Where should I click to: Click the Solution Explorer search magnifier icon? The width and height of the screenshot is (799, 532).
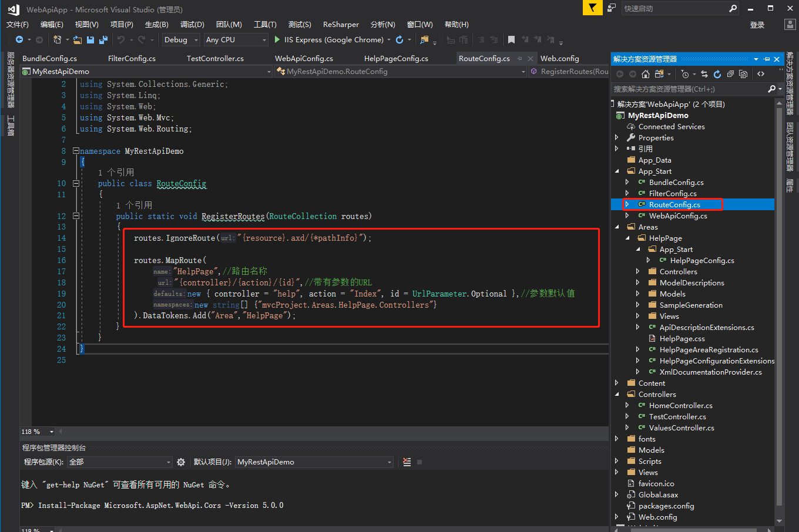pyautogui.click(x=771, y=89)
